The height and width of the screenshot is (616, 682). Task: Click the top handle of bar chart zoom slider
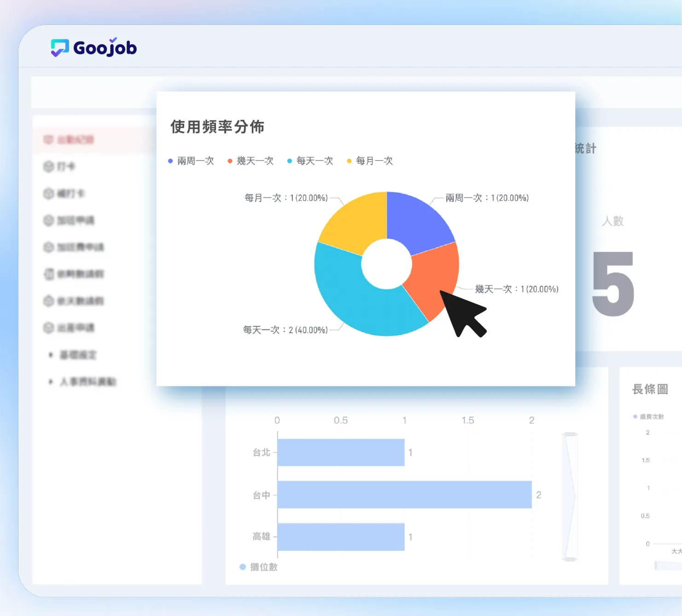point(571,434)
